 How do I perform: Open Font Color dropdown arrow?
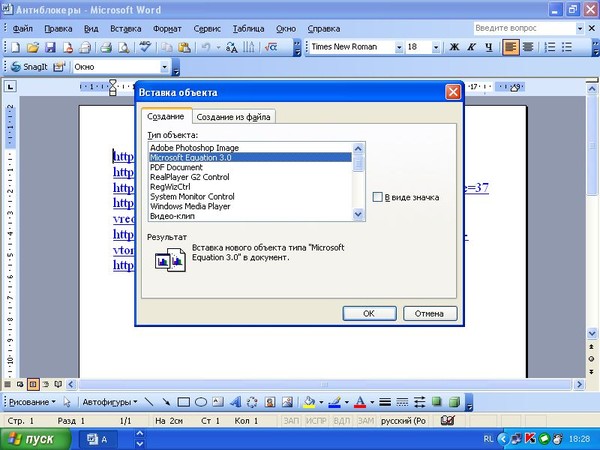[x=372, y=402]
